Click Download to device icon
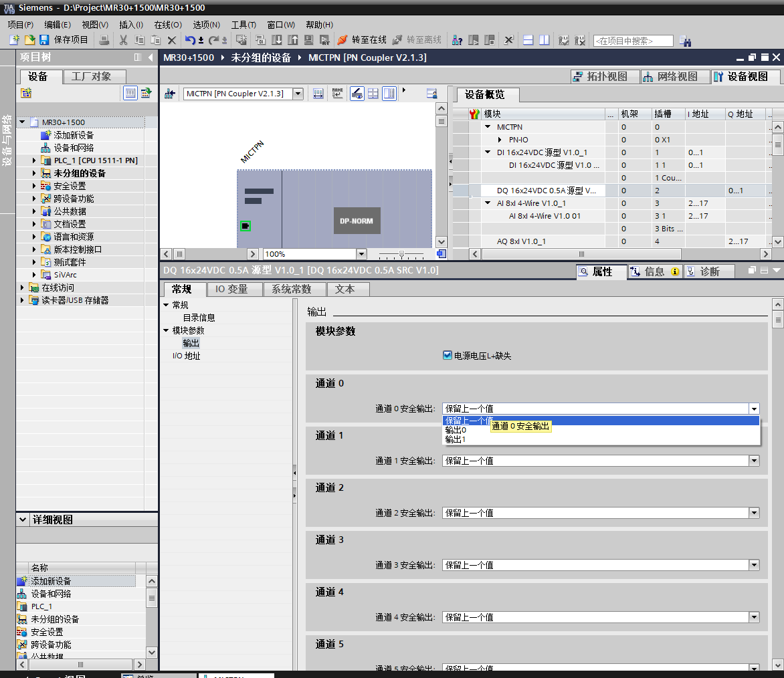784x678 pixels. coord(276,40)
